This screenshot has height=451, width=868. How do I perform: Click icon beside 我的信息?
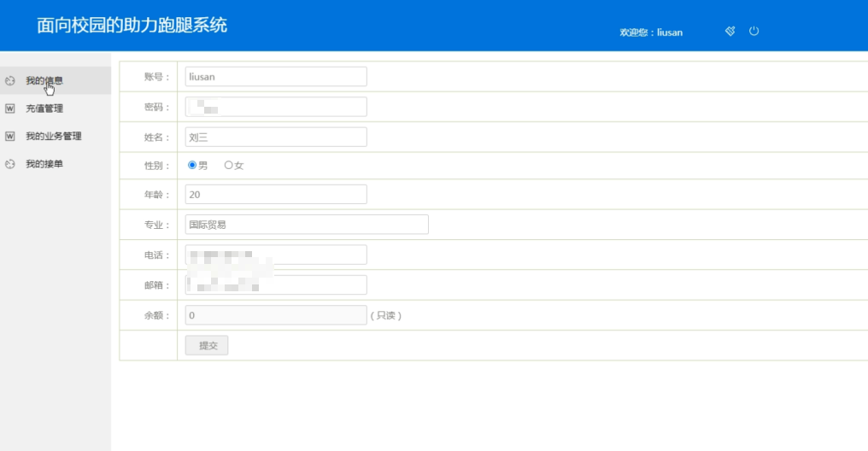(x=10, y=81)
